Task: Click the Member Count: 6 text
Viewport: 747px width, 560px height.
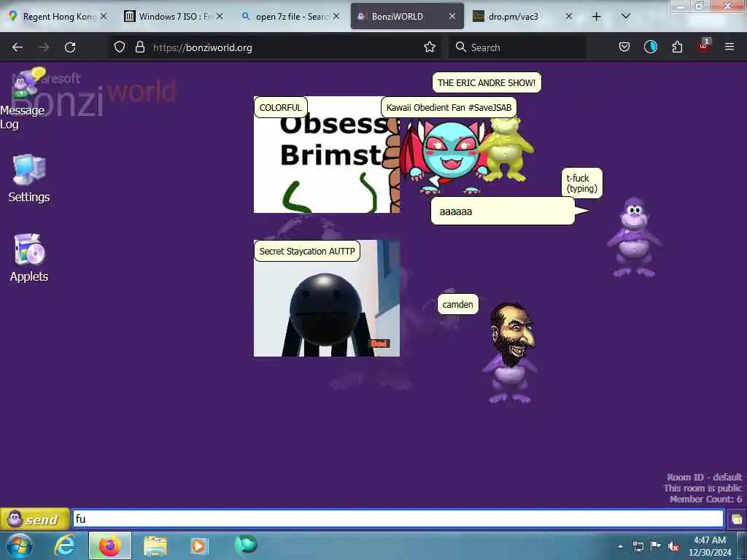Action: (x=705, y=499)
